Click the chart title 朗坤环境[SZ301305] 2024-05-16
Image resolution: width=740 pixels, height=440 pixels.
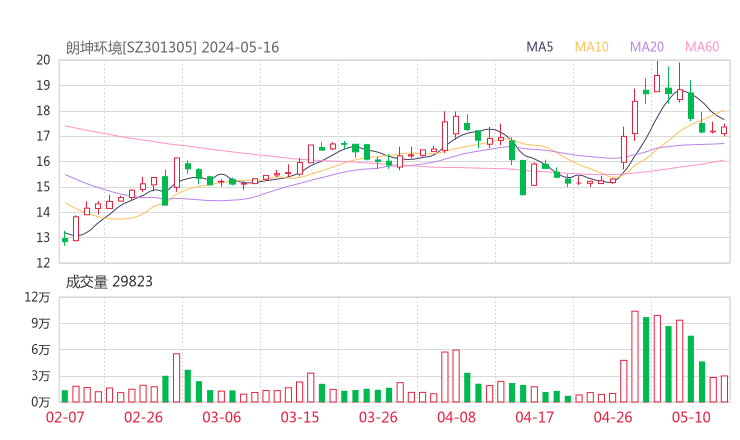tap(172, 48)
